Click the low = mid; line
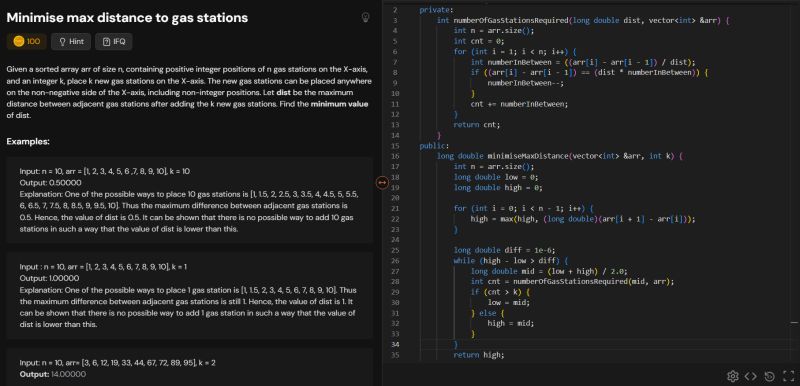The height and width of the screenshot is (386, 800). point(509,302)
